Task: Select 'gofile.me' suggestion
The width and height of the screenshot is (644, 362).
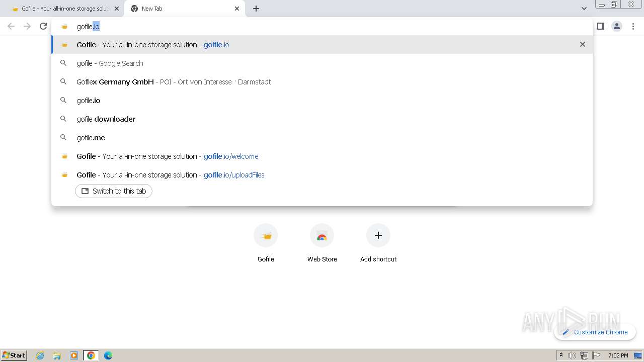Action: [322, 138]
